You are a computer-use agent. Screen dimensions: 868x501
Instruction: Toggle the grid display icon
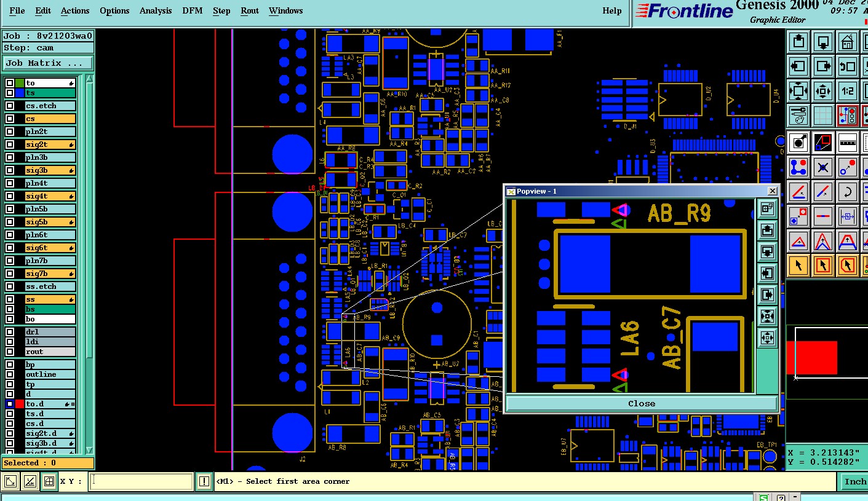[x=823, y=116]
